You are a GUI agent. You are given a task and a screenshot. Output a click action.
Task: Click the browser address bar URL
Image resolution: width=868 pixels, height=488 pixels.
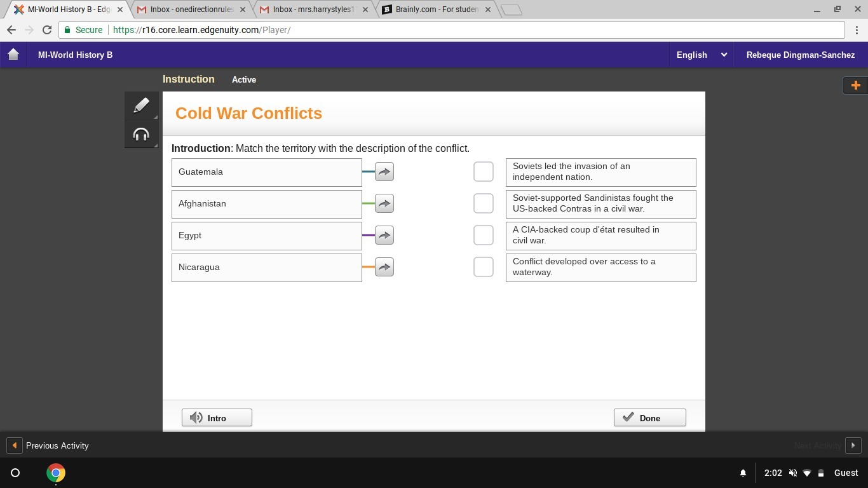tap(202, 30)
